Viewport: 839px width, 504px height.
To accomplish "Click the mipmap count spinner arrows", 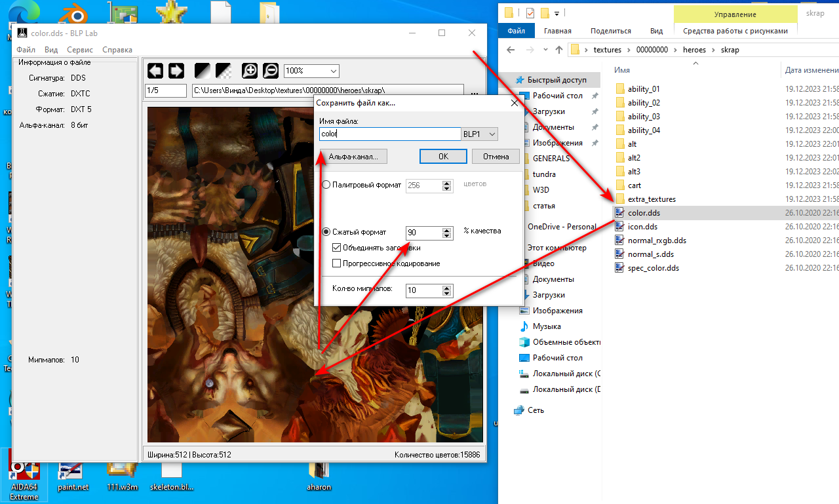I will click(448, 290).
